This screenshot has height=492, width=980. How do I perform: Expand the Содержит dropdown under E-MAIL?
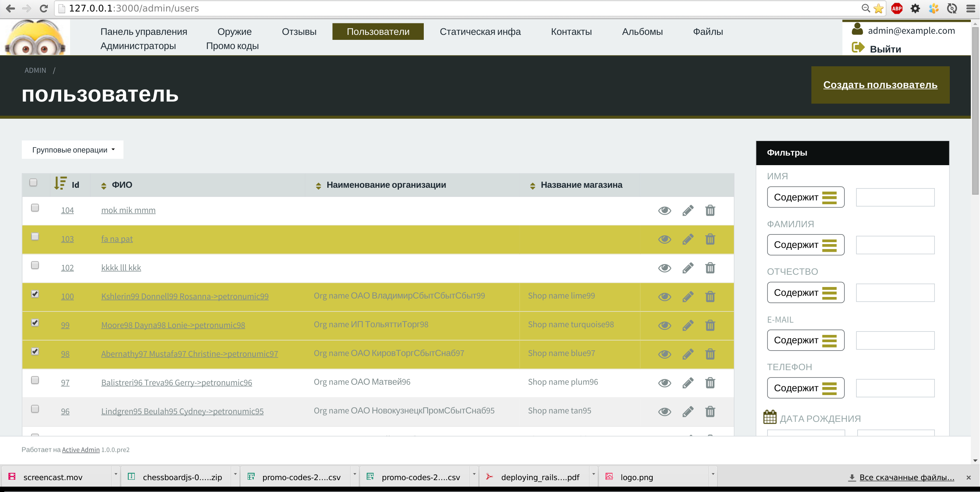coord(805,340)
